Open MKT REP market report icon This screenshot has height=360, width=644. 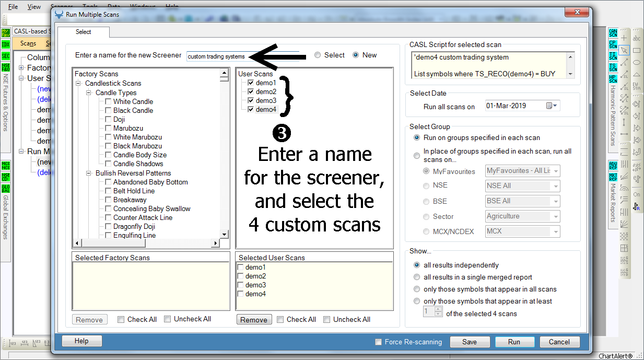613,177
